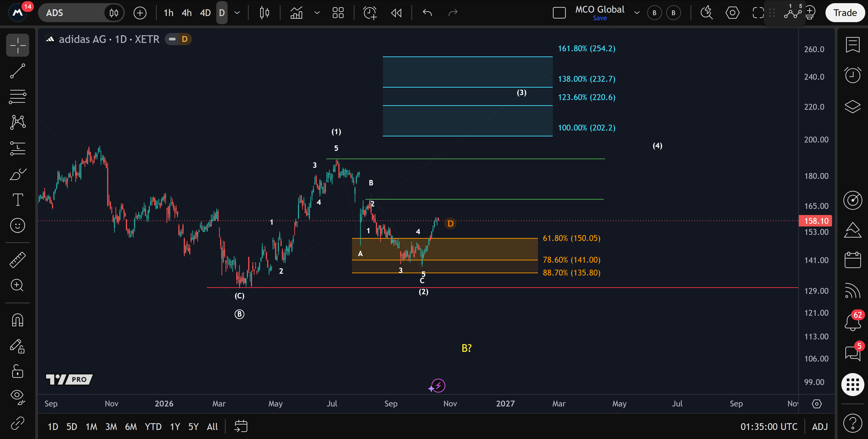The image size is (868, 439).
Task: Create a new alert from toolbar
Action: coord(370,13)
